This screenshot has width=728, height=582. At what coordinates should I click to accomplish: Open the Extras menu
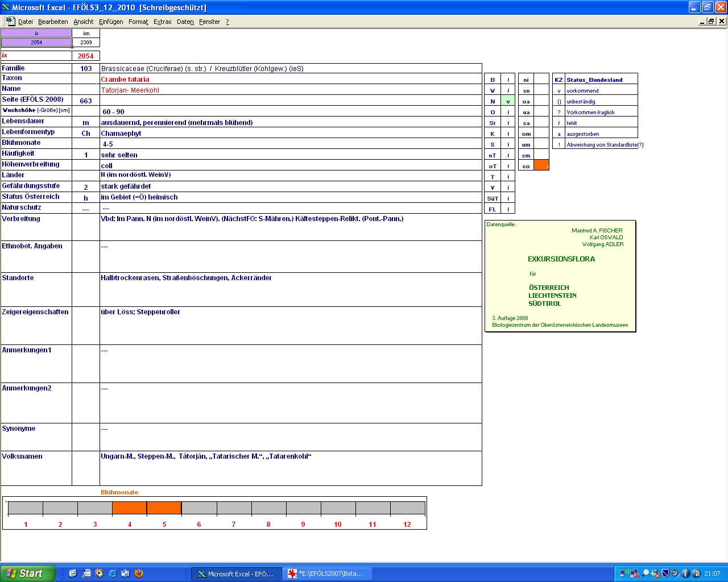(x=163, y=22)
